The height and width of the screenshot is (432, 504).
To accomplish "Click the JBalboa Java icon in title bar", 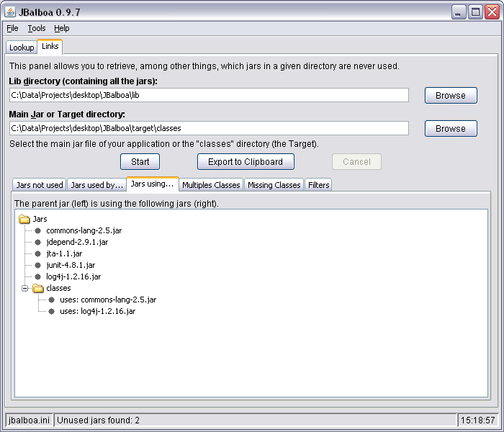I will coord(10,12).
